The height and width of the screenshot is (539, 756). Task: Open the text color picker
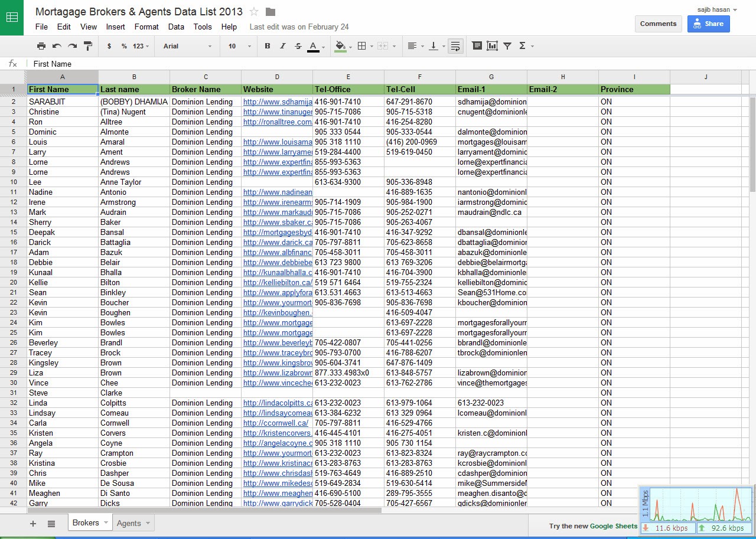click(x=316, y=46)
